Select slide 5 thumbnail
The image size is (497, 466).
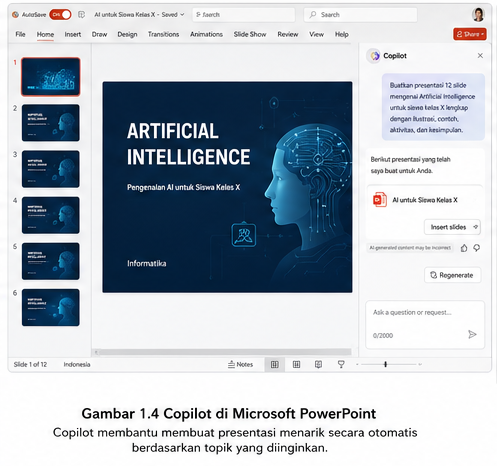pos(51,261)
